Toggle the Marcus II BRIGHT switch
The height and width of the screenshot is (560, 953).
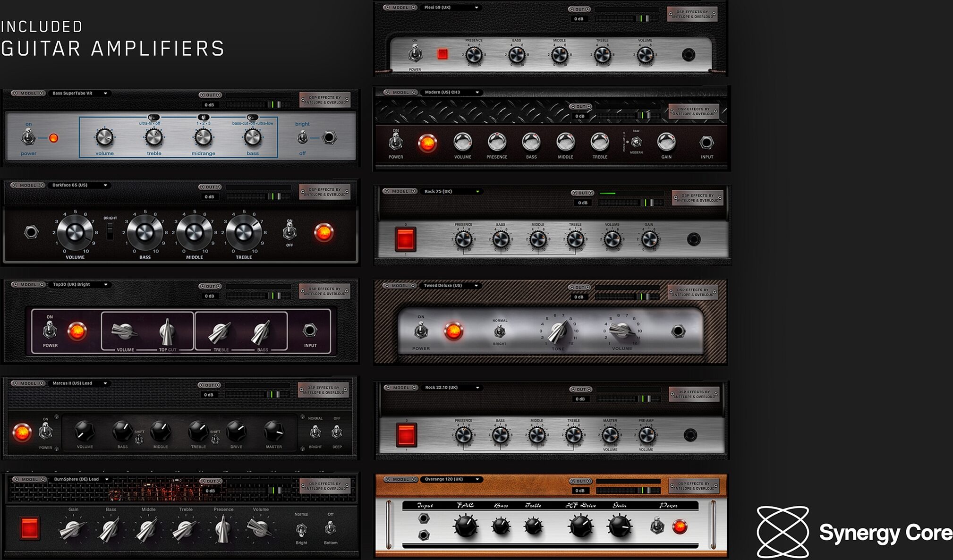tap(315, 432)
